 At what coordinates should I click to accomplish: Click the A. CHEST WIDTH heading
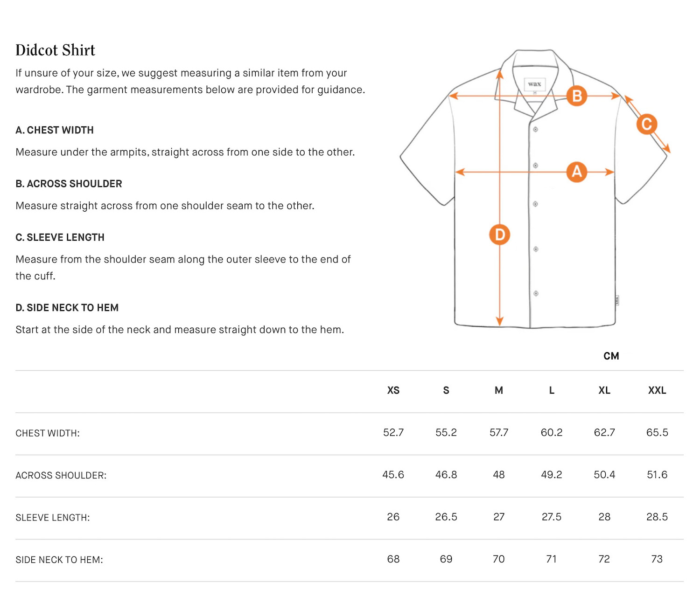tap(55, 130)
